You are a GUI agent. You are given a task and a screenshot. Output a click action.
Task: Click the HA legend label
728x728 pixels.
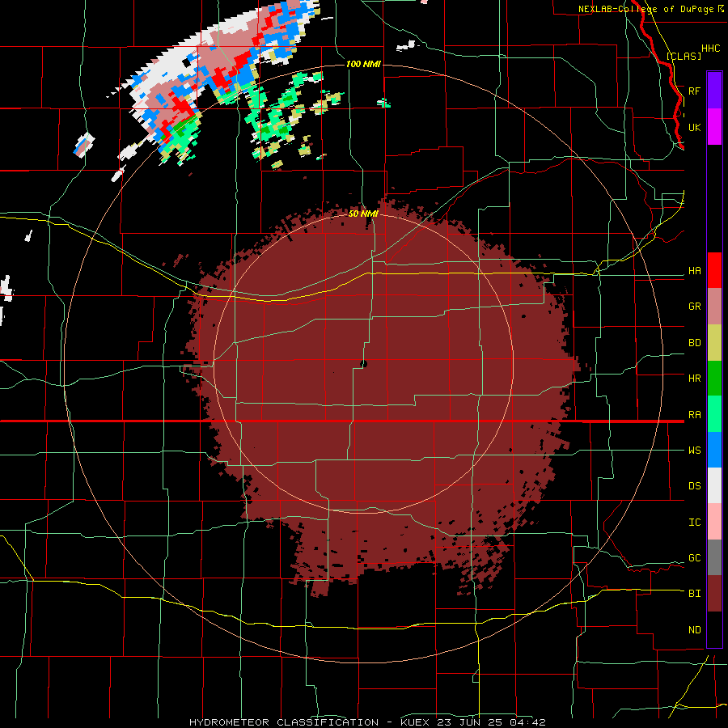coord(694,270)
